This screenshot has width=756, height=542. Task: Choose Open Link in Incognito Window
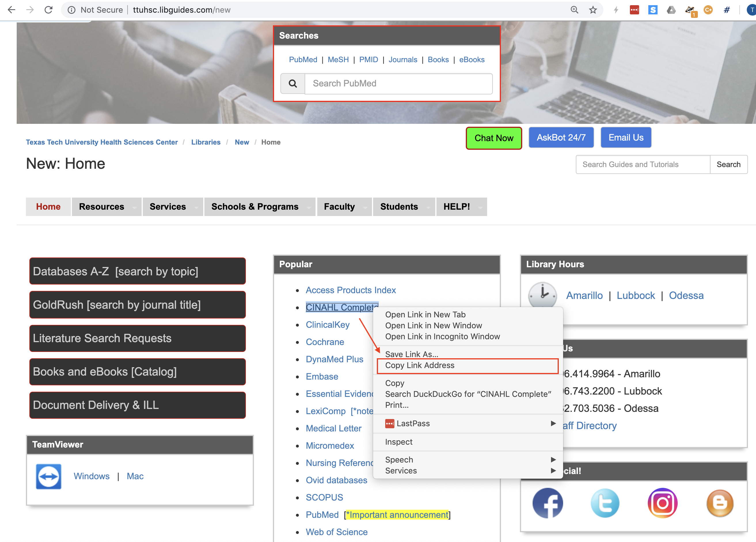[468, 337]
